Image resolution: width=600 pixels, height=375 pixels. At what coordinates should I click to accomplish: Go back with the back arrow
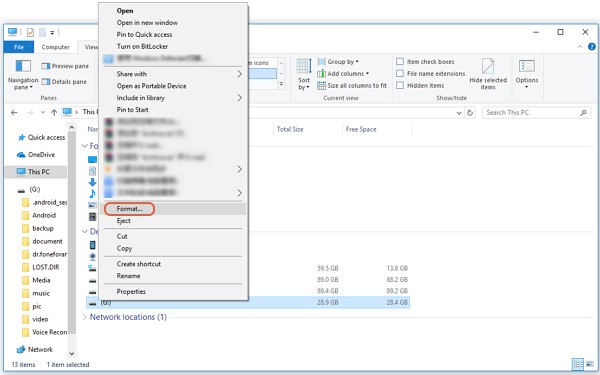tap(14, 112)
